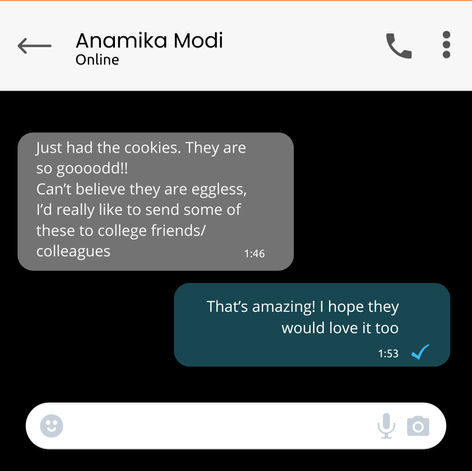Click "these to college friends/" line
Viewport: 472px width, 471px height.
coord(121,231)
